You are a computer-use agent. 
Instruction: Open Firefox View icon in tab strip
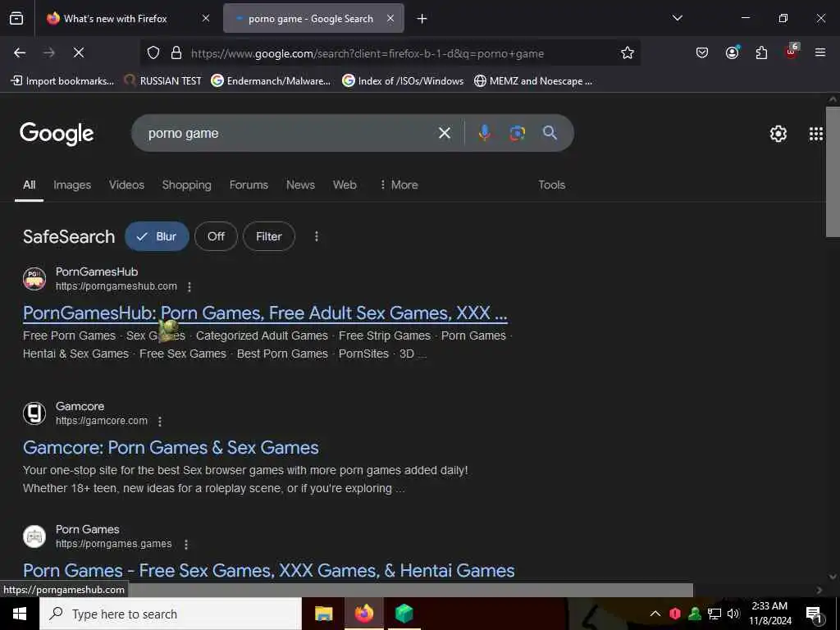tap(16, 19)
